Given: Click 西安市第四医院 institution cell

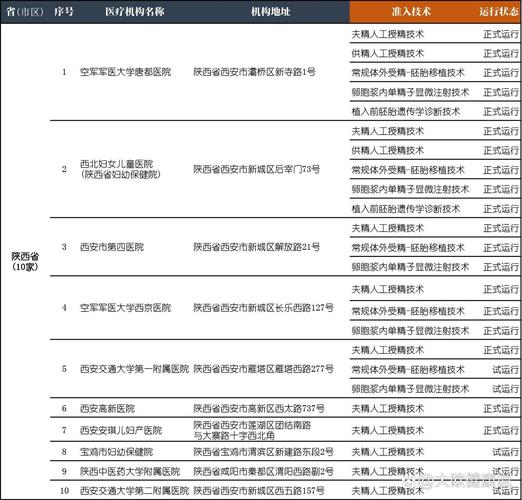Looking at the screenshot, I should coord(112,247).
